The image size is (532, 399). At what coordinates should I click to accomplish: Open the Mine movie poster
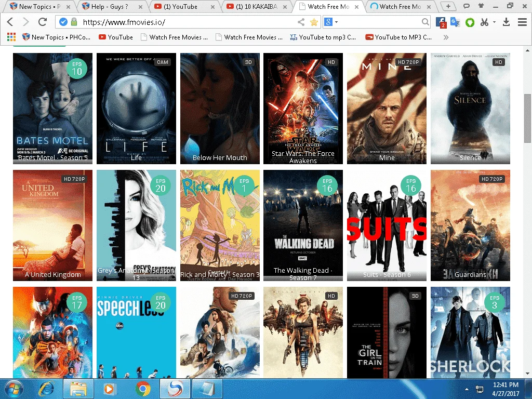(x=387, y=108)
